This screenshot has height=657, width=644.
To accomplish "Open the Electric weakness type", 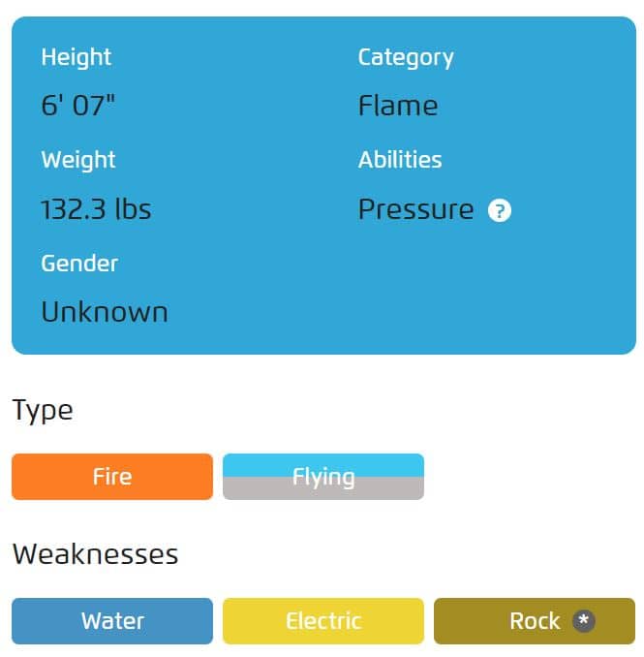I will coord(323,621).
